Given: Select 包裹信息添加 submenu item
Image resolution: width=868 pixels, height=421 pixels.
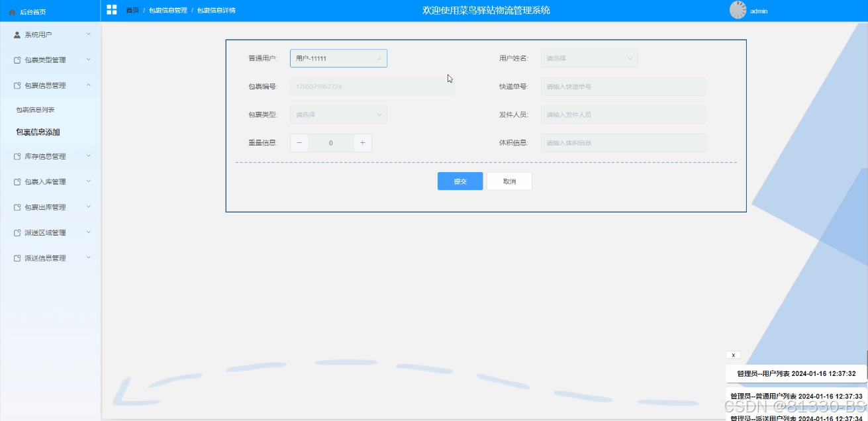Looking at the screenshot, I should tap(38, 132).
